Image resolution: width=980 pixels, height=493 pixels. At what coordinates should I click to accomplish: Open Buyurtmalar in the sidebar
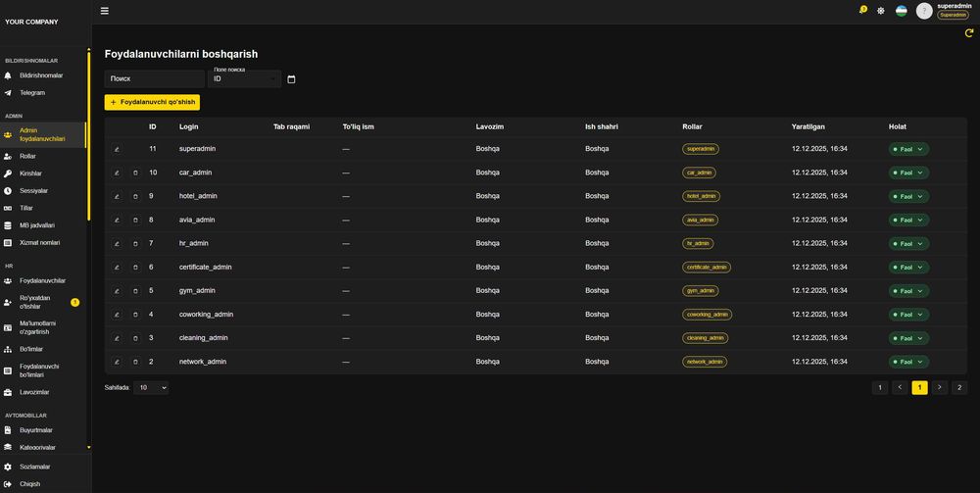pos(42,430)
